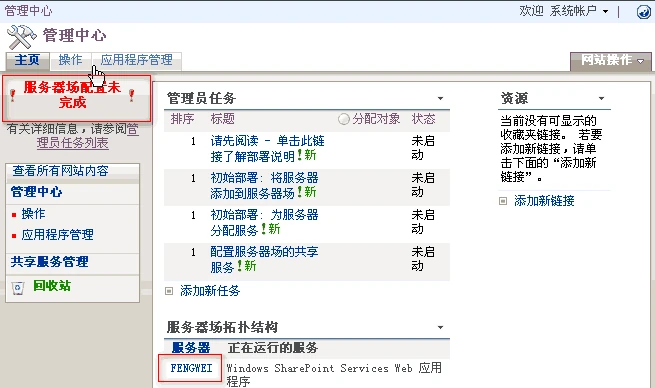
Task: Sort by the 状态 column header
Action: coord(424,119)
